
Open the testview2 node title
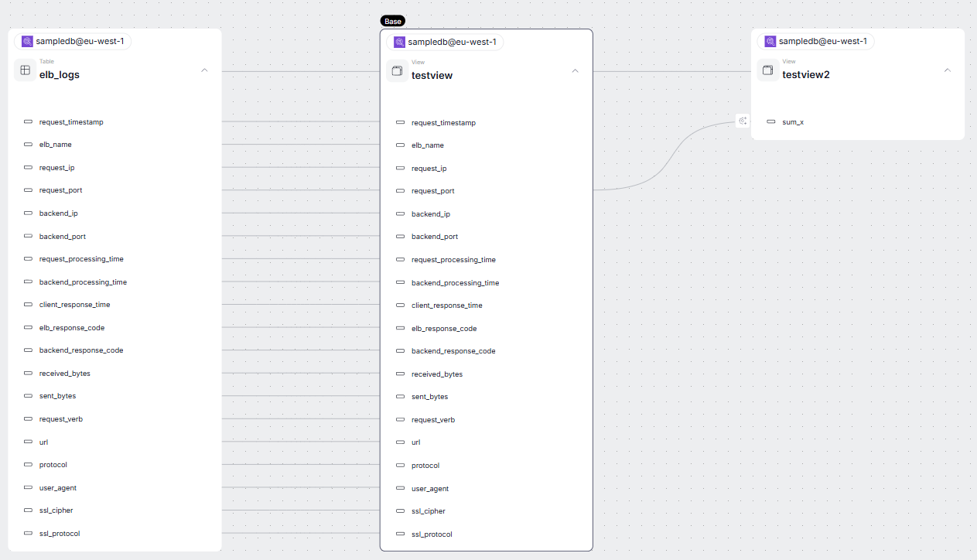click(x=805, y=75)
